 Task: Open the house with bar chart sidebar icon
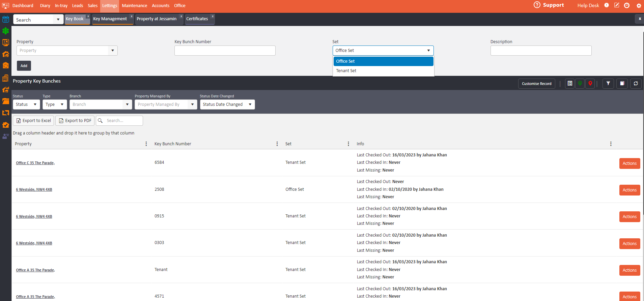6,90
